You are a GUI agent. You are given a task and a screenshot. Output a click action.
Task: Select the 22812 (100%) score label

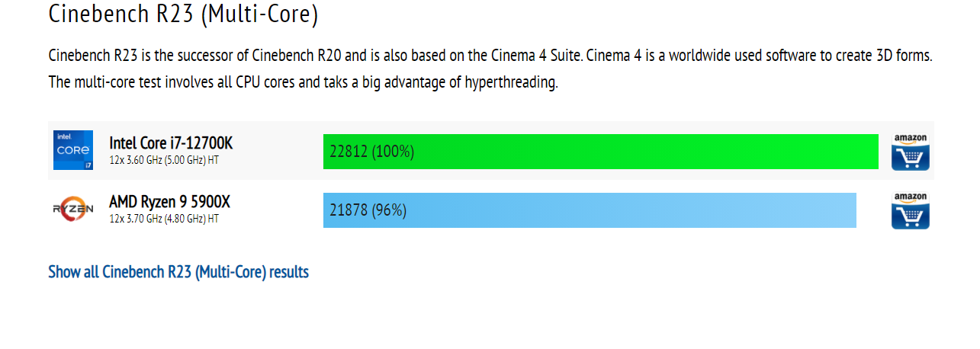[371, 152]
